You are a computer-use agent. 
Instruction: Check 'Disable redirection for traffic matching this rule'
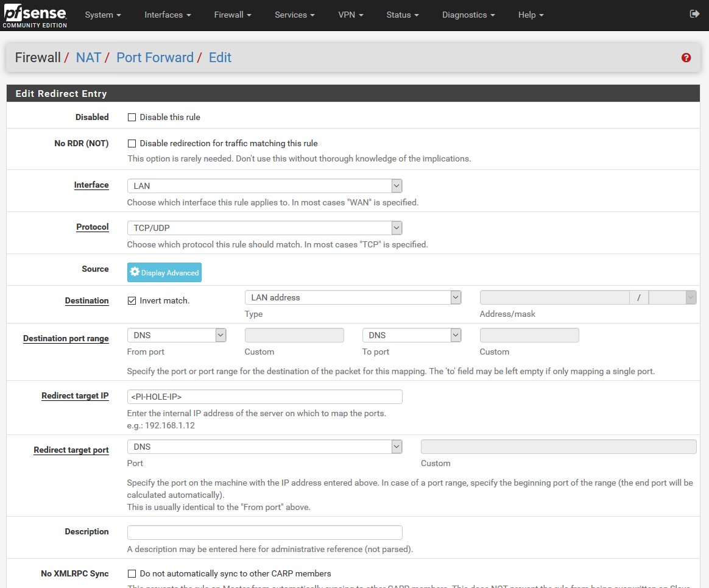(x=132, y=143)
